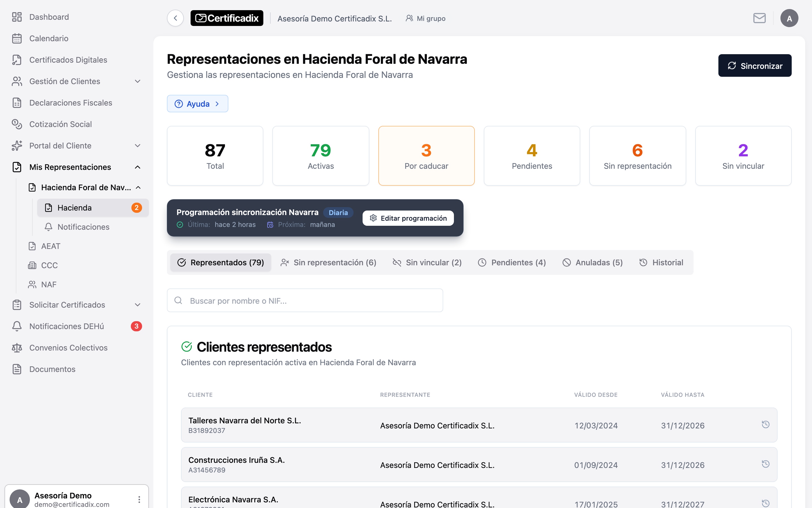
Task: Click the Sin representación stat card
Action: (637, 156)
